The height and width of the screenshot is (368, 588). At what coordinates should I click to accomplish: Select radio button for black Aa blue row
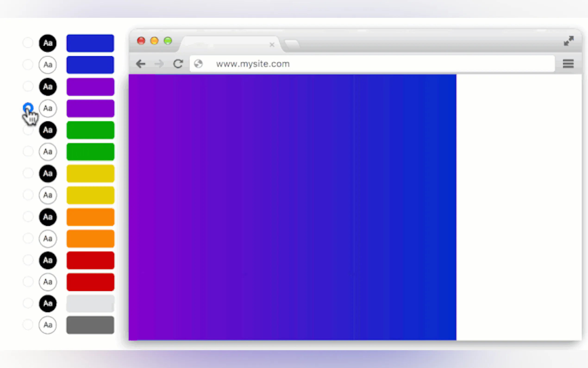28,43
